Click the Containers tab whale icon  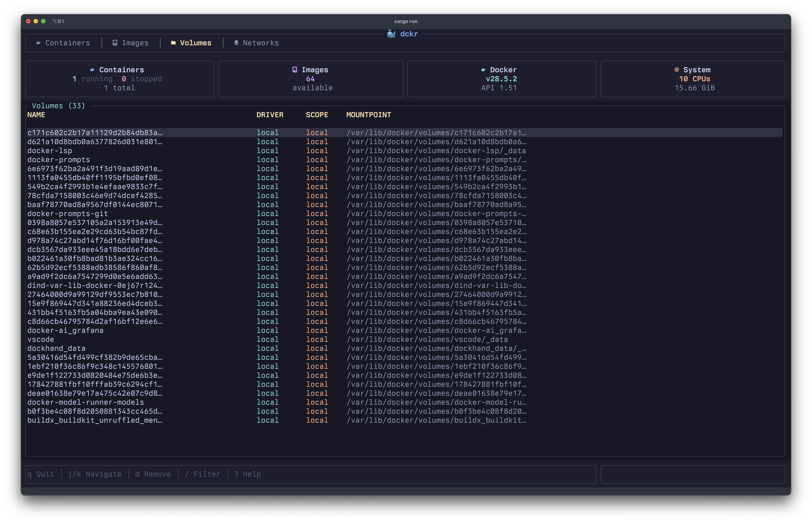(38, 43)
